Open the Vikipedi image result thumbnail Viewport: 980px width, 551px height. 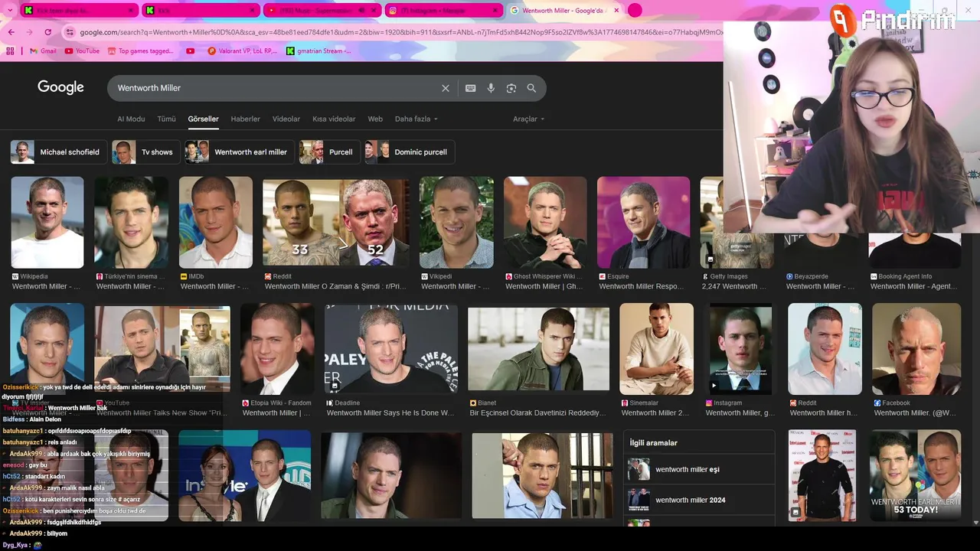point(456,223)
